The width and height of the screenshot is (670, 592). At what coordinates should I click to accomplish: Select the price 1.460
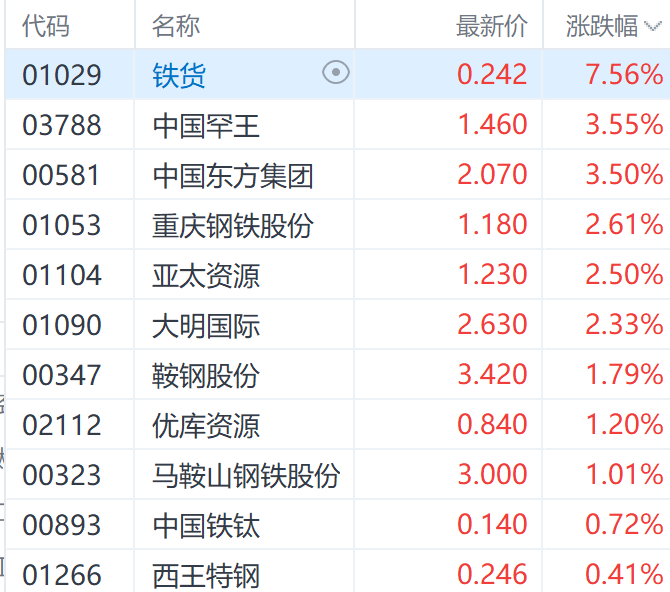click(492, 124)
